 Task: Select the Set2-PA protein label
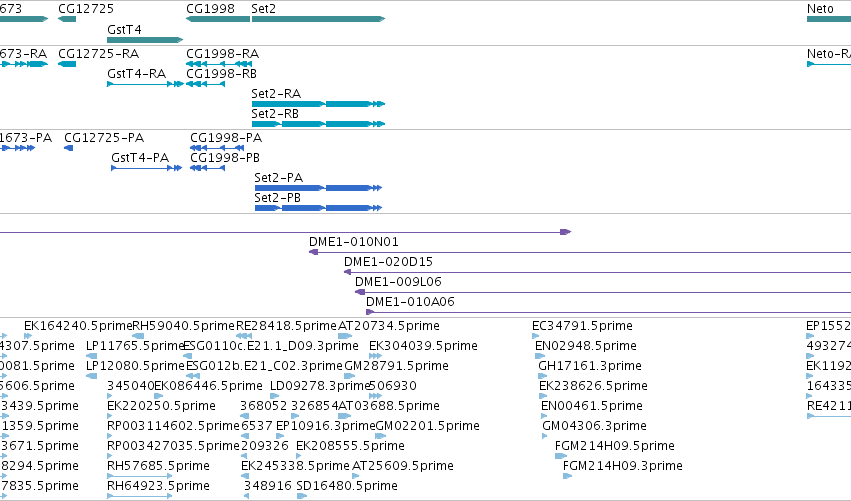tap(278, 178)
